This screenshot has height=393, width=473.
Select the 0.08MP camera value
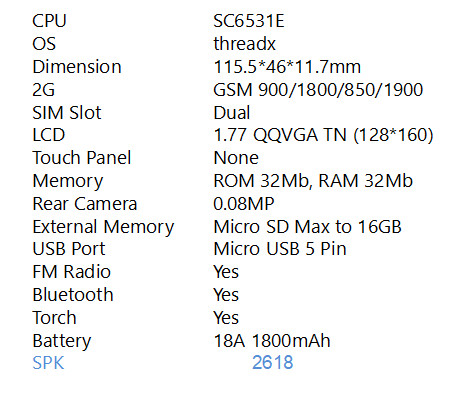(x=244, y=204)
